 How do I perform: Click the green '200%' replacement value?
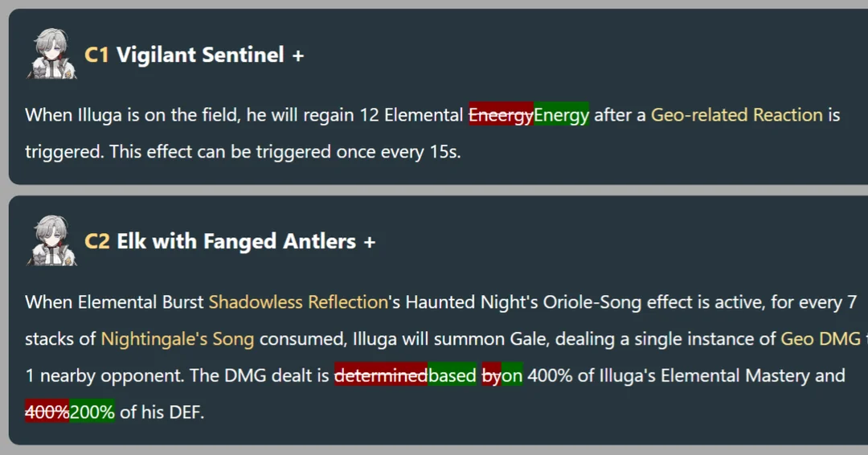pyautogui.click(x=92, y=412)
